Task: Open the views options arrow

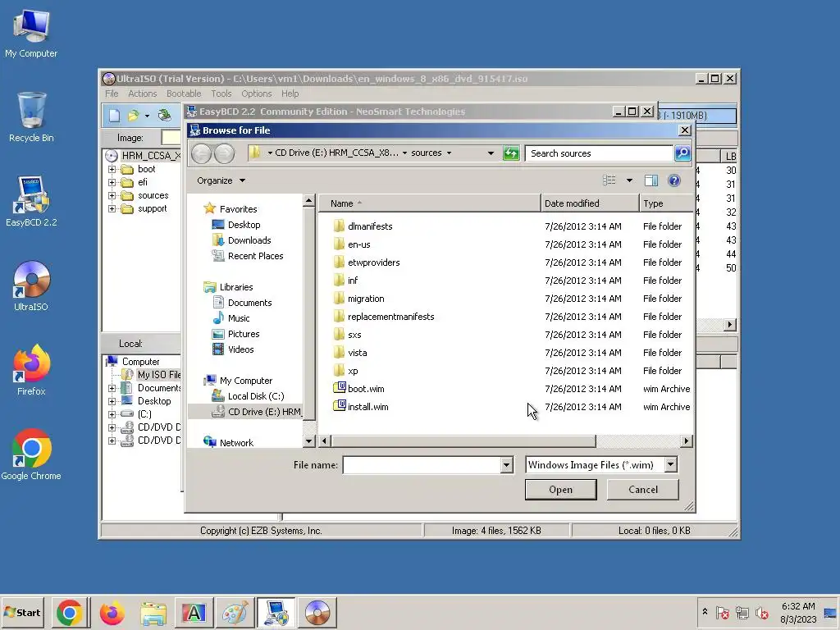Action: [629, 180]
